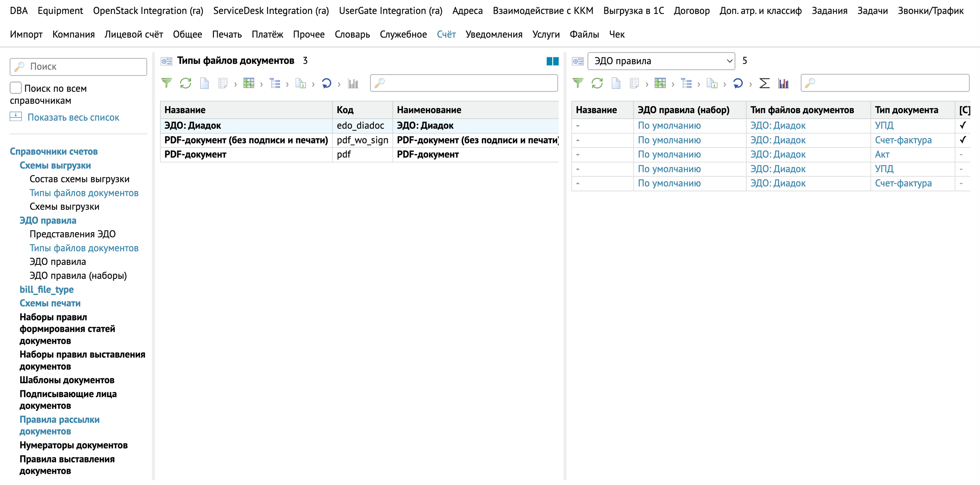Click the Показать весь список icon
This screenshot has height=485, width=980.
click(16, 117)
